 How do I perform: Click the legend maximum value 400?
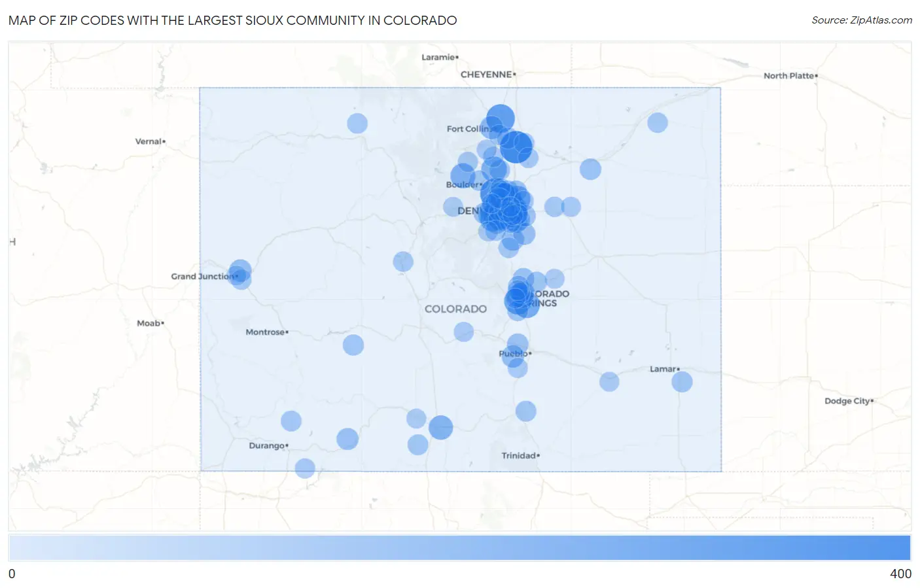pos(900,574)
